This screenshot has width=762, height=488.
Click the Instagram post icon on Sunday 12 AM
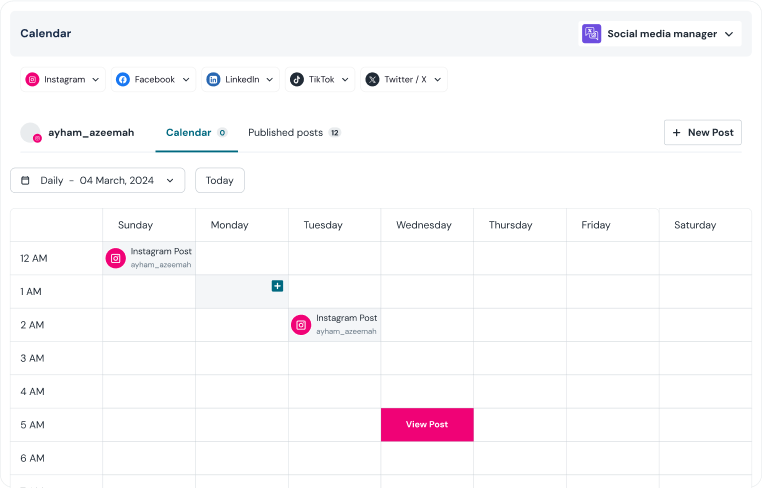pyautogui.click(x=116, y=258)
